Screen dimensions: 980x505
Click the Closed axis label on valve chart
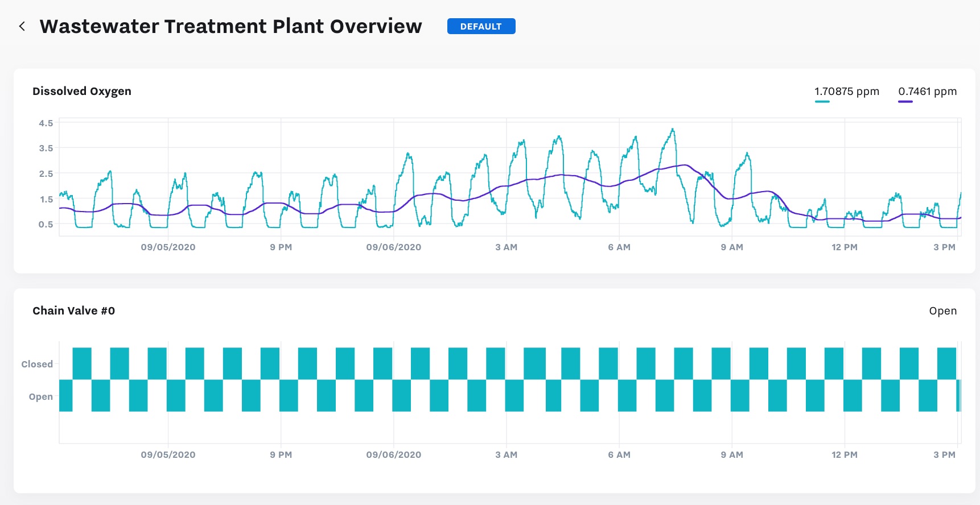tap(37, 364)
